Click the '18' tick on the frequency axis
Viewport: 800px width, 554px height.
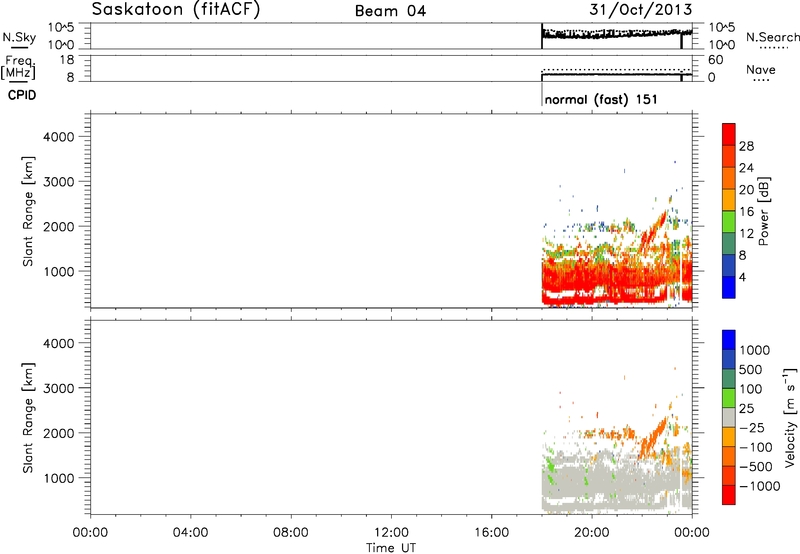(67, 60)
